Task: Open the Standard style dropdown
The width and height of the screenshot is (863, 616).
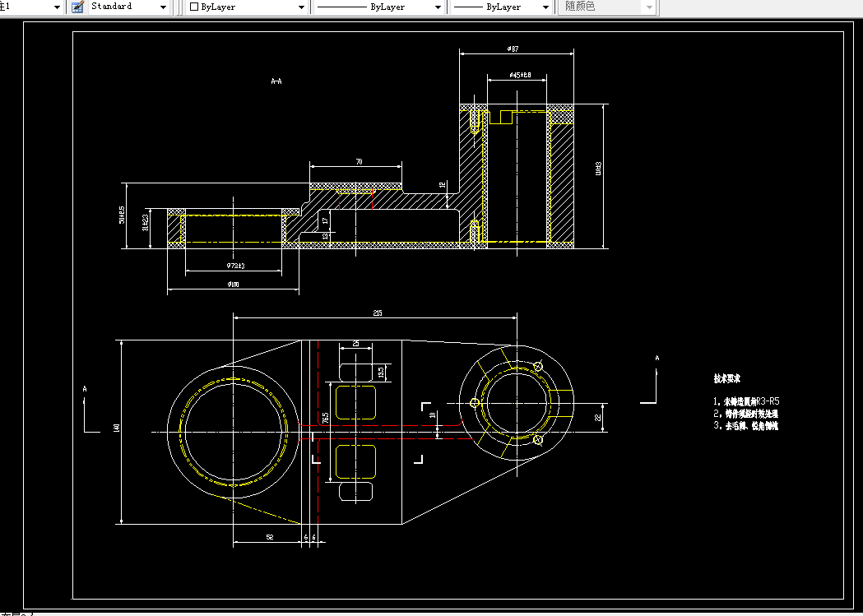Action: click(x=128, y=7)
